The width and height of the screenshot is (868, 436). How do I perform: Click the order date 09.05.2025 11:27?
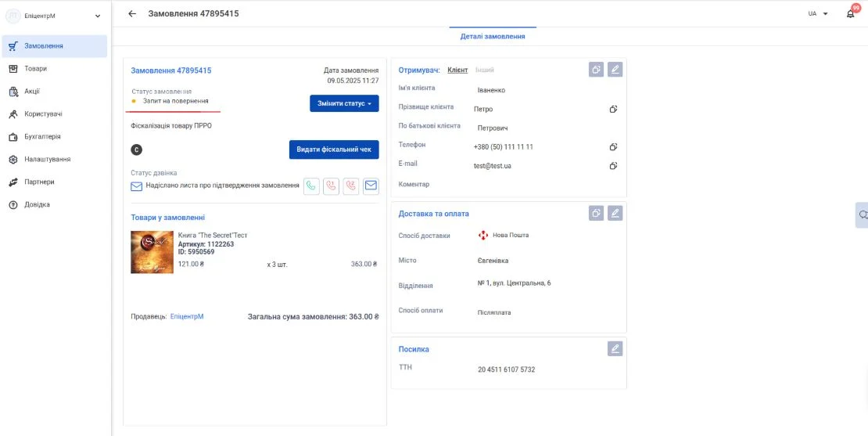353,81
